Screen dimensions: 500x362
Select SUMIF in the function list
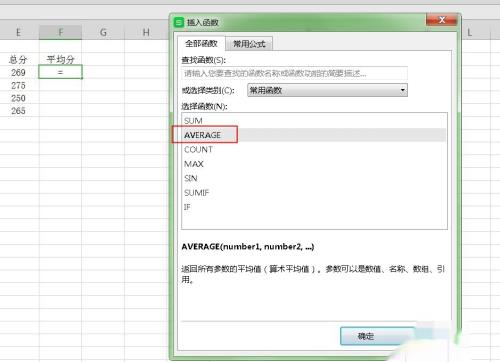tap(314, 192)
